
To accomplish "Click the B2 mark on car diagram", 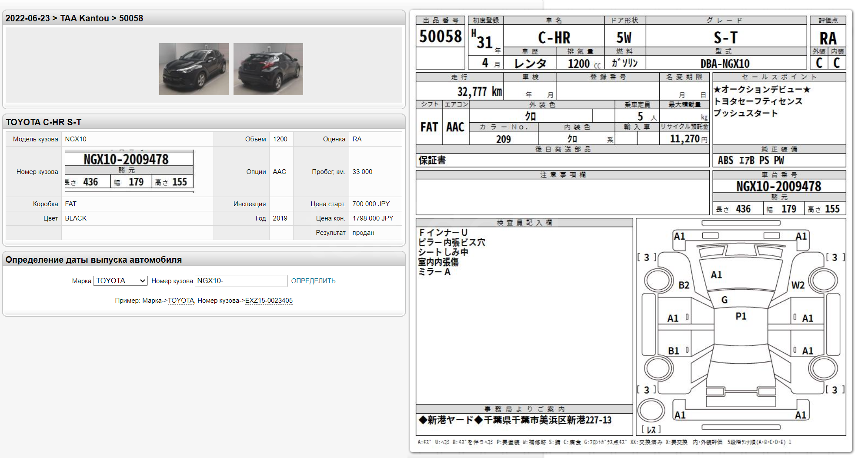I will 684,285.
